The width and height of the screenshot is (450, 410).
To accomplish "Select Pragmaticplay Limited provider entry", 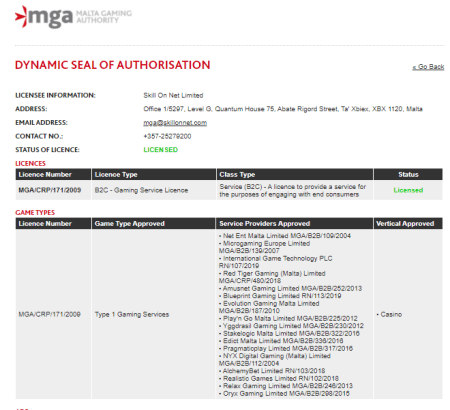I will click(286, 348).
